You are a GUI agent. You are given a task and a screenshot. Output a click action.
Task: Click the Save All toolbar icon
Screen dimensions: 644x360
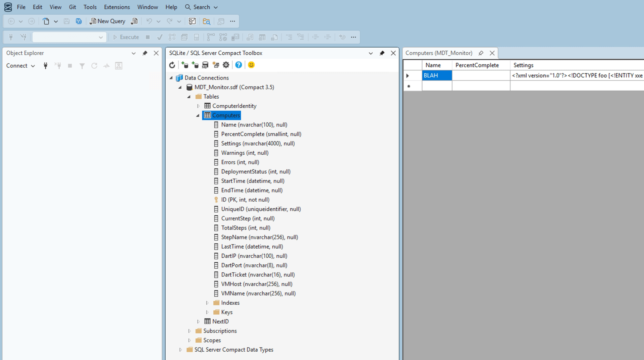(78, 21)
